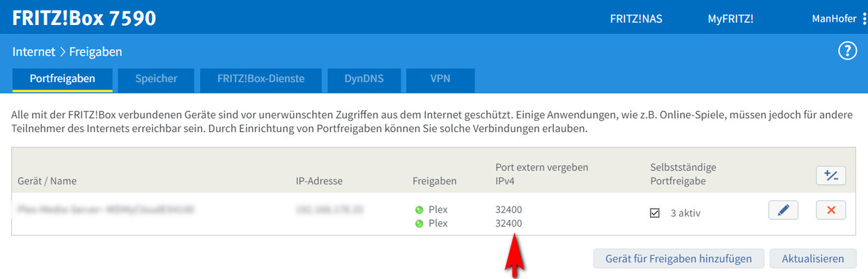The image size is (868, 279).
Task: Click the pencil edit icon for Plex device
Action: coord(783,210)
